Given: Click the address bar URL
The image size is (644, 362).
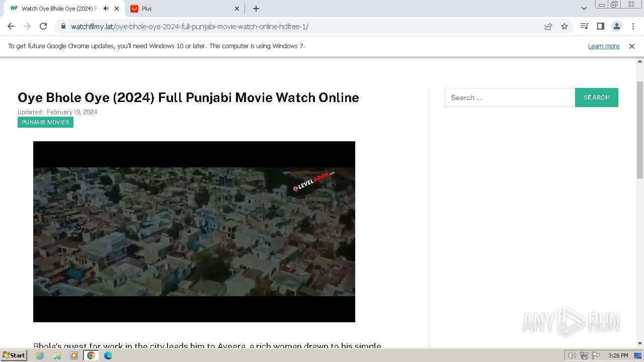Looking at the screenshot, I should tap(190, 27).
